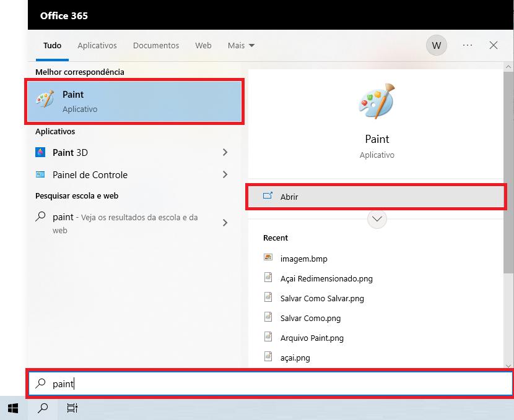Open the Windows Start menu
Screen dimensions: 514x420
[13, 408]
